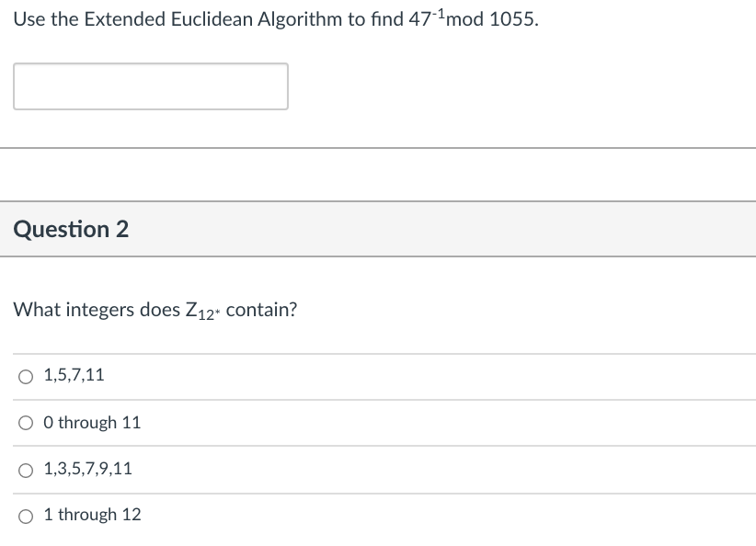756x546 pixels.
Task: Click the label text "1,3,5,7,9,11"
Action: point(87,468)
